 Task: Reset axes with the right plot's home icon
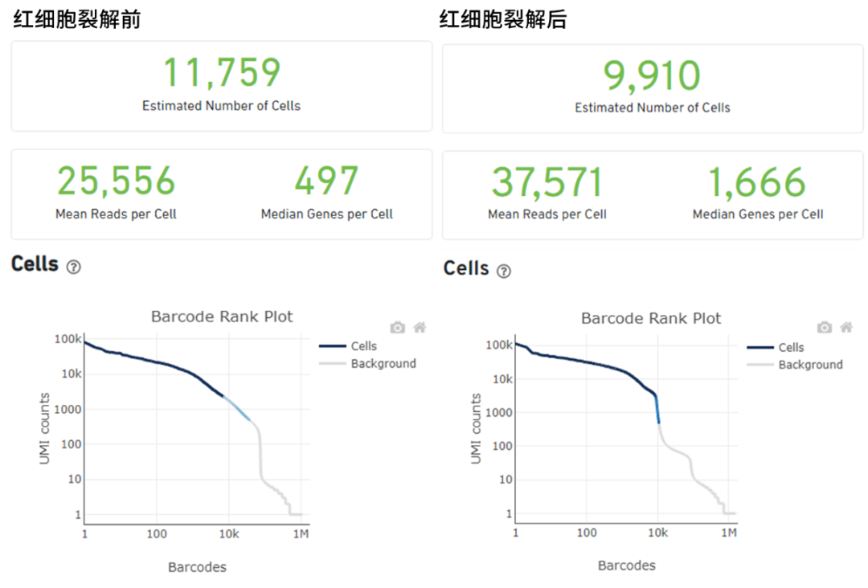click(845, 328)
